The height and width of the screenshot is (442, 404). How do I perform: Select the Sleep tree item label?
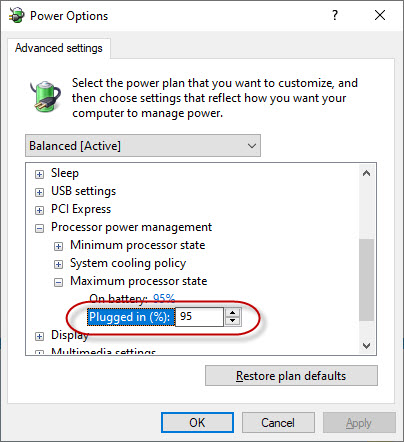(x=65, y=173)
